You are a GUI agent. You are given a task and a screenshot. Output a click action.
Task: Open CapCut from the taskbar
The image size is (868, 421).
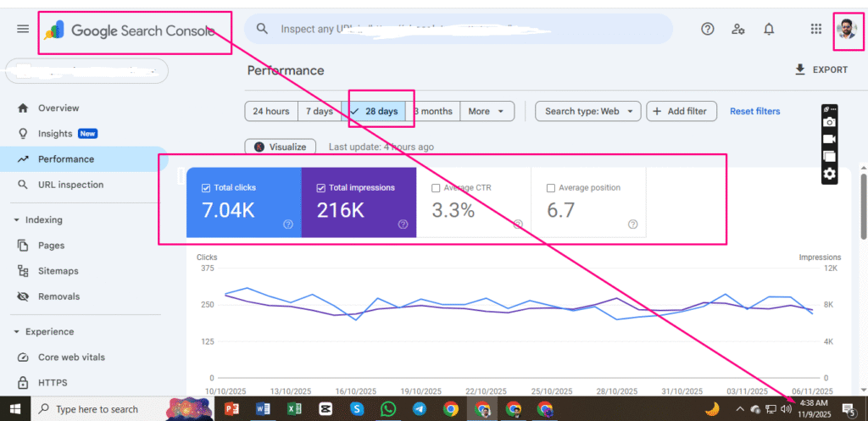pyautogui.click(x=325, y=409)
